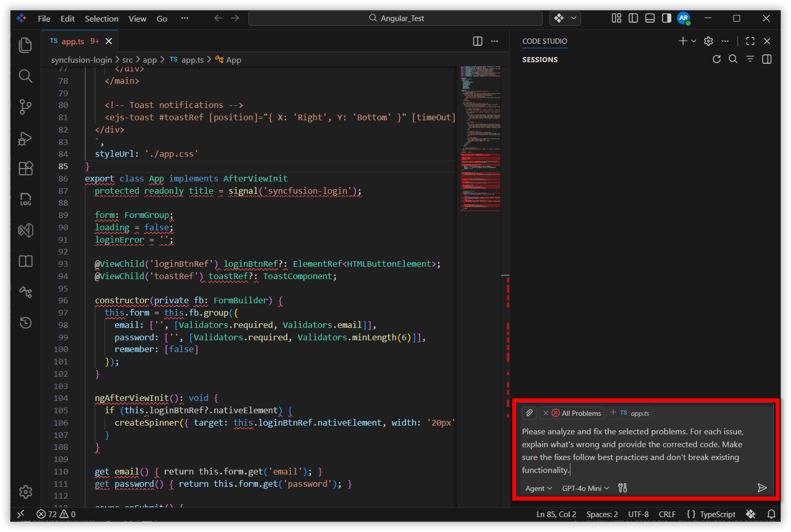Open the Agent mode dropdown
The height and width of the screenshot is (532, 791).
coord(537,488)
